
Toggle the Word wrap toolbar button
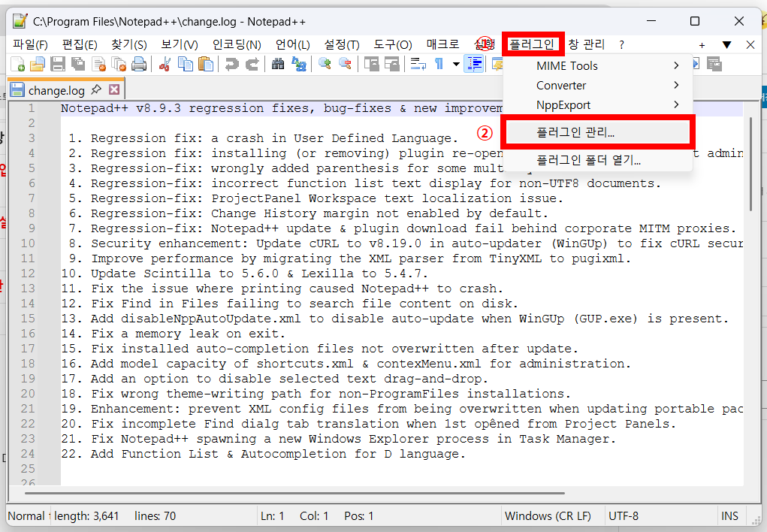tap(418, 64)
